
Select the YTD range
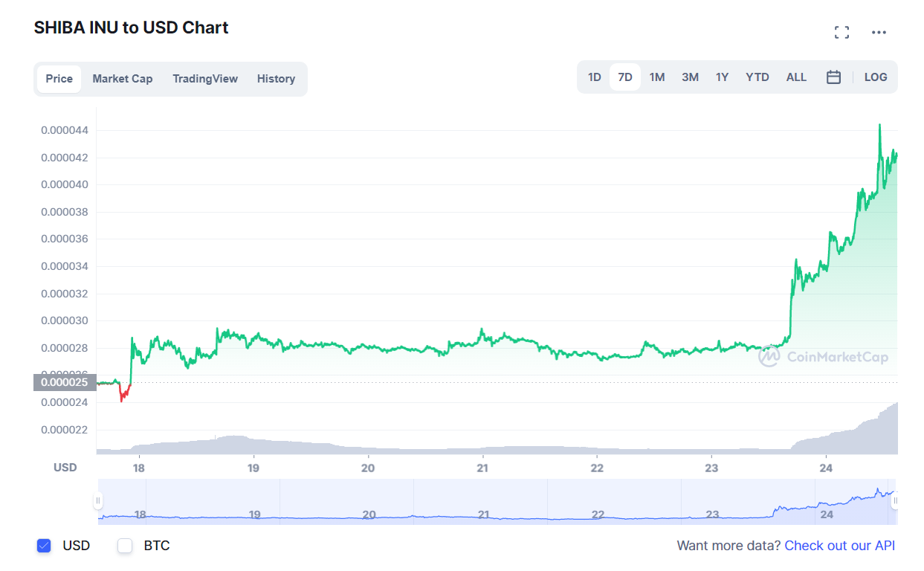pos(757,77)
